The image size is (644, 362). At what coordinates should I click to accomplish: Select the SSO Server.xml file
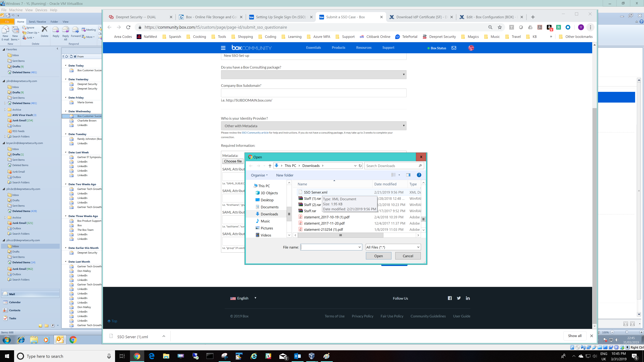(315, 192)
